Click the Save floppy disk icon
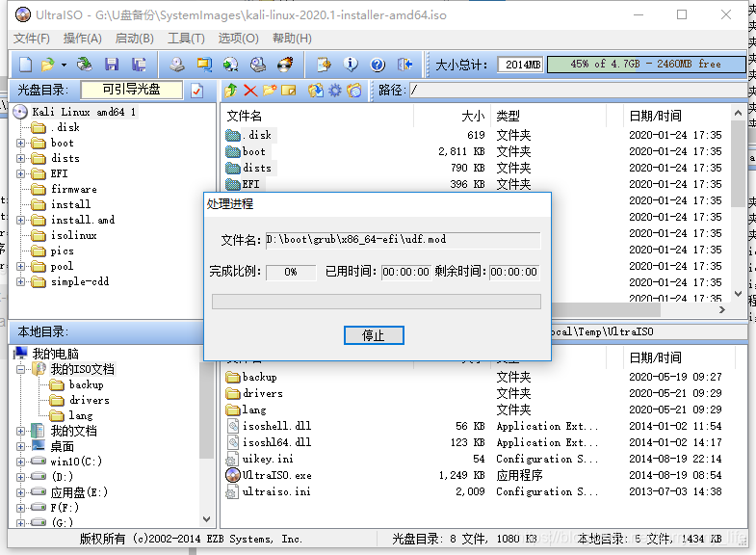The height and width of the screenshot is (555, 756). click(x=112, y=65)
